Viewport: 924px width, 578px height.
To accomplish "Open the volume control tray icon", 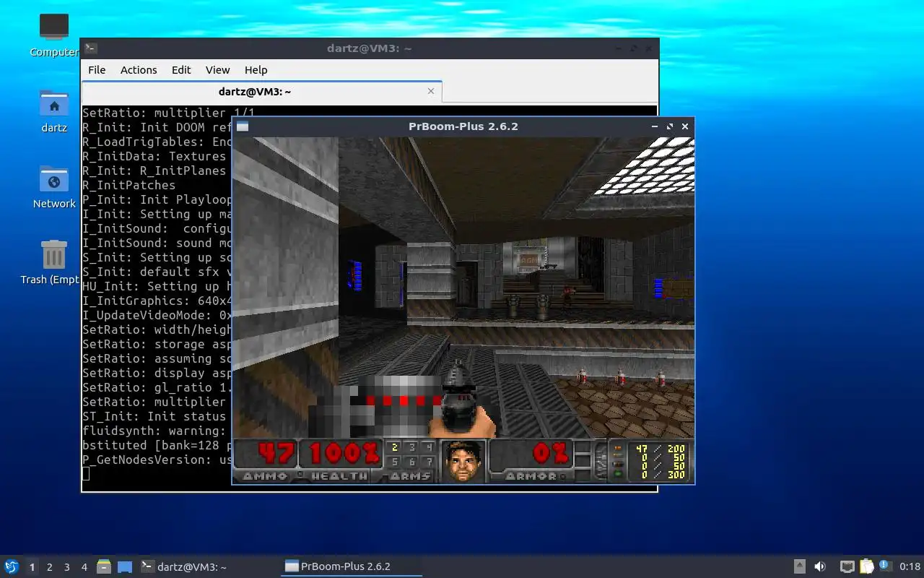I will click(820, 566).
